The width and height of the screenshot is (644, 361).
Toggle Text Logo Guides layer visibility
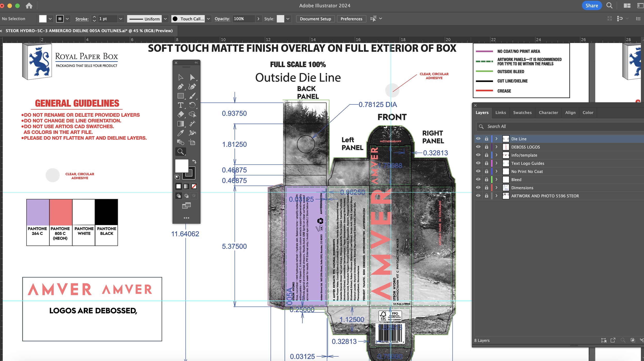tap(478, 163)
